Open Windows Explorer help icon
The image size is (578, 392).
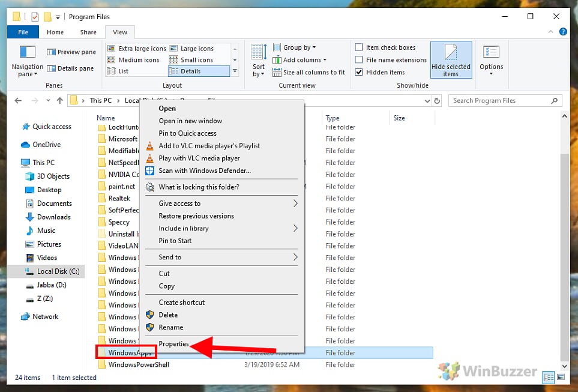click(563, 32)
